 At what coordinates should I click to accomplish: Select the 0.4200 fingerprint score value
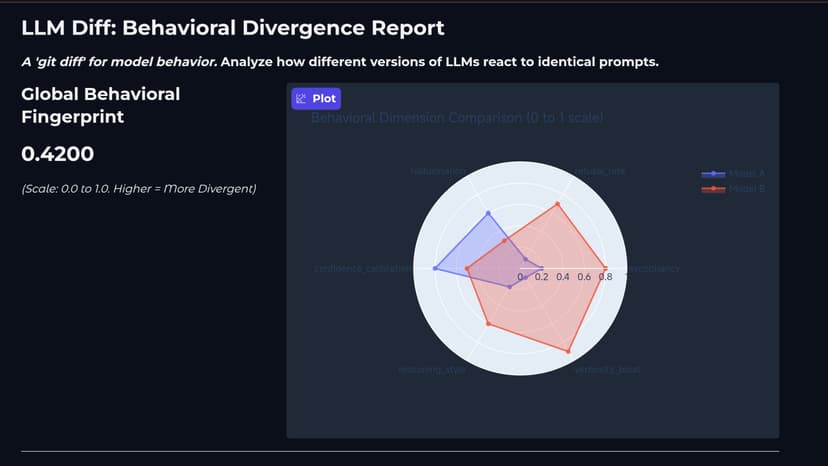[x=58, y=154]
